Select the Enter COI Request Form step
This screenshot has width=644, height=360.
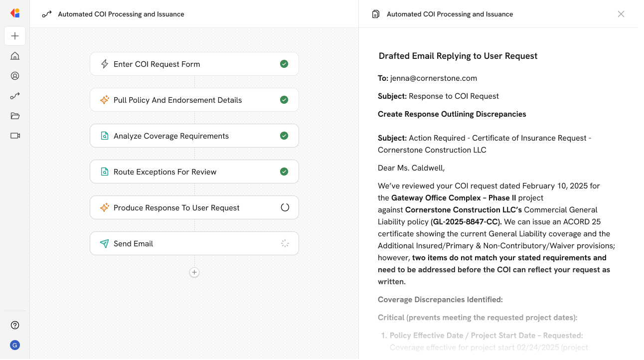[194, 64]
